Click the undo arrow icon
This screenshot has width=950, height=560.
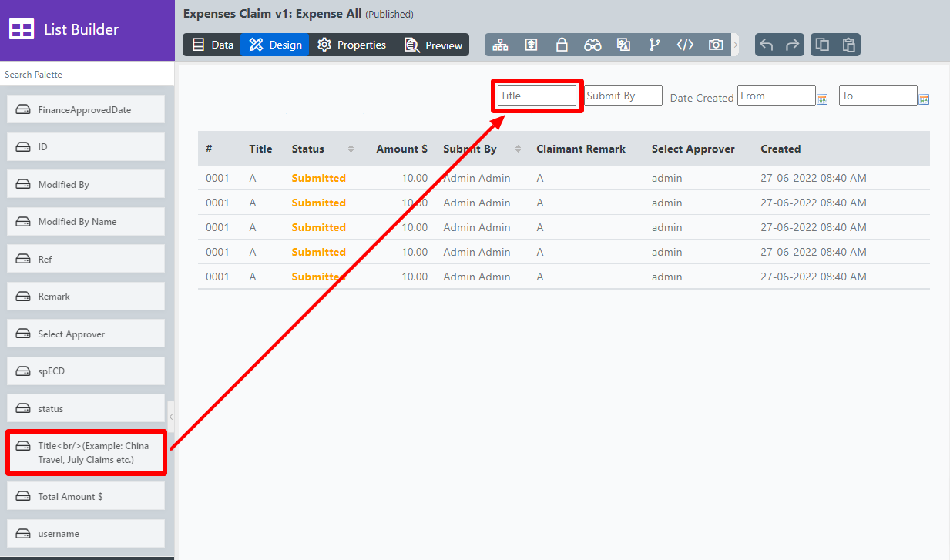pos(767,45)
